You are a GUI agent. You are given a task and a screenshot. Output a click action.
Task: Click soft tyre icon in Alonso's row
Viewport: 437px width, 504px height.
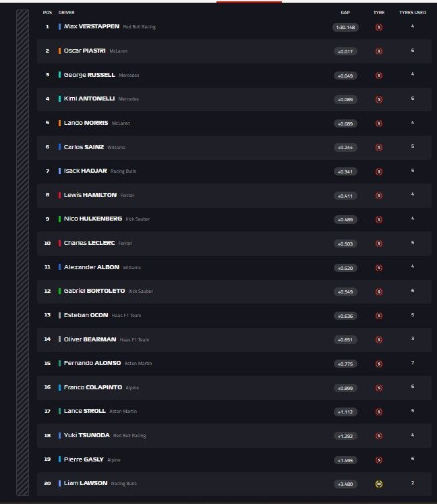click(x=378, y=364)
